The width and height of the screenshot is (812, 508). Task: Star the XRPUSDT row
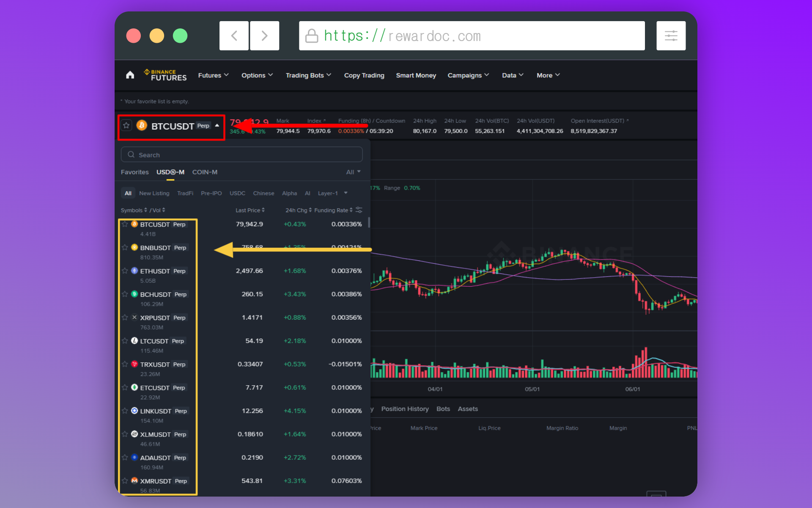[x=125, y=317]
